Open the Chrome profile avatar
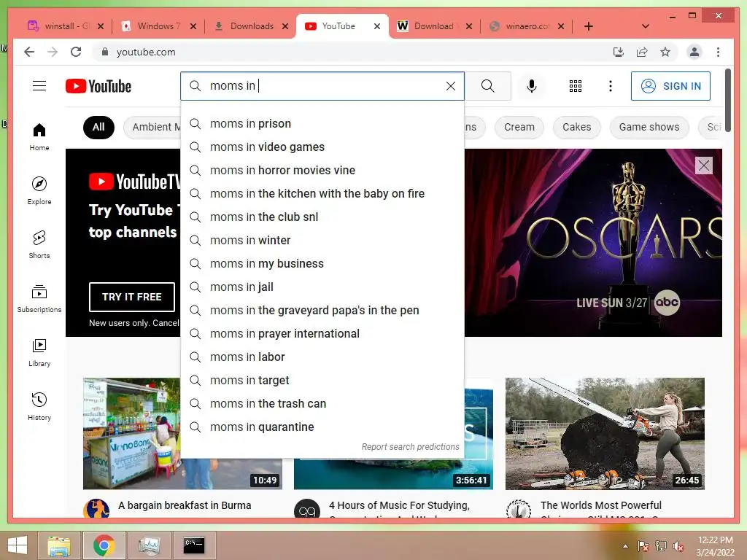The width and height of the screenshot is (747, 560). coord(694,52)
